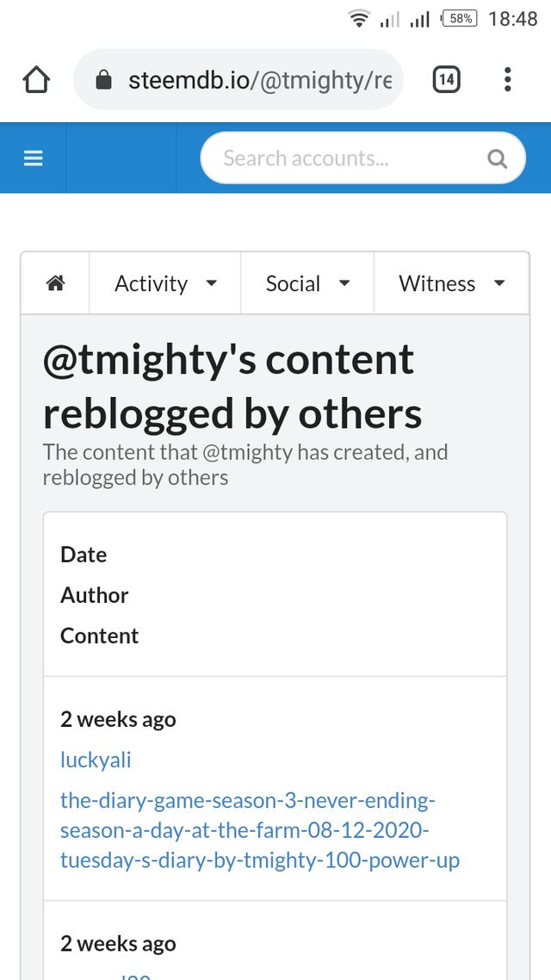Image resolution: width=551 pixels, height=980 pixels.
Task: Click the search magnifier icon
Action: (x=497, y=159)
